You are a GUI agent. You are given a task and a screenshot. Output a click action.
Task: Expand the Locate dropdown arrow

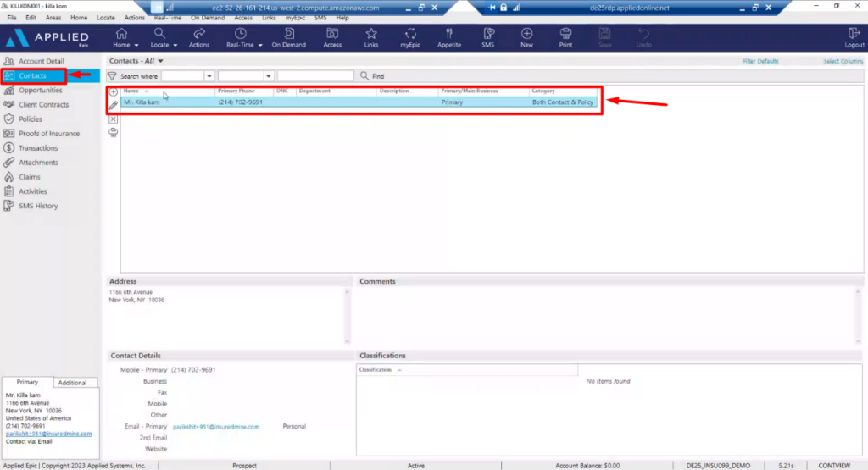tap(175, 46)
